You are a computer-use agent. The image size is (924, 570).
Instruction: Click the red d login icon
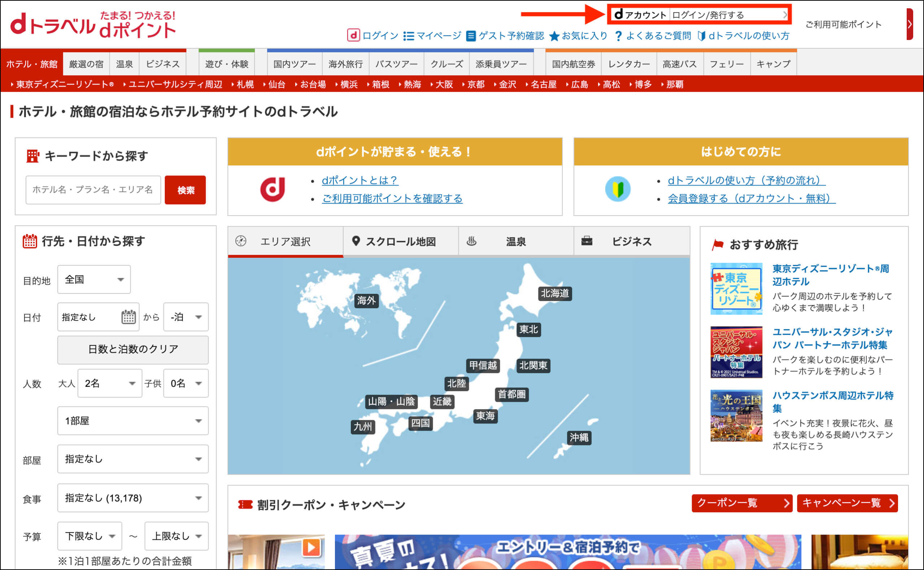pyautogui.click(x=353, y=35)
